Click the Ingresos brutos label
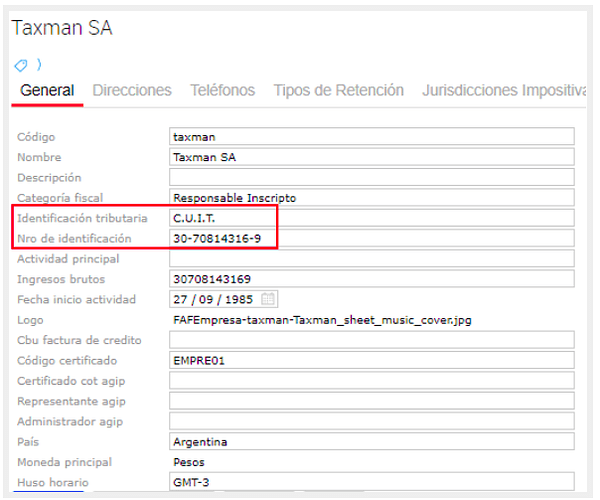The image size is (600, 500). (61, 279)
